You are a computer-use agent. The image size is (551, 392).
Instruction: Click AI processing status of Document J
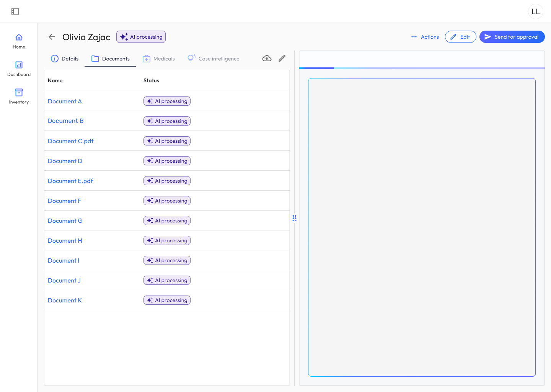coord(167,280)
